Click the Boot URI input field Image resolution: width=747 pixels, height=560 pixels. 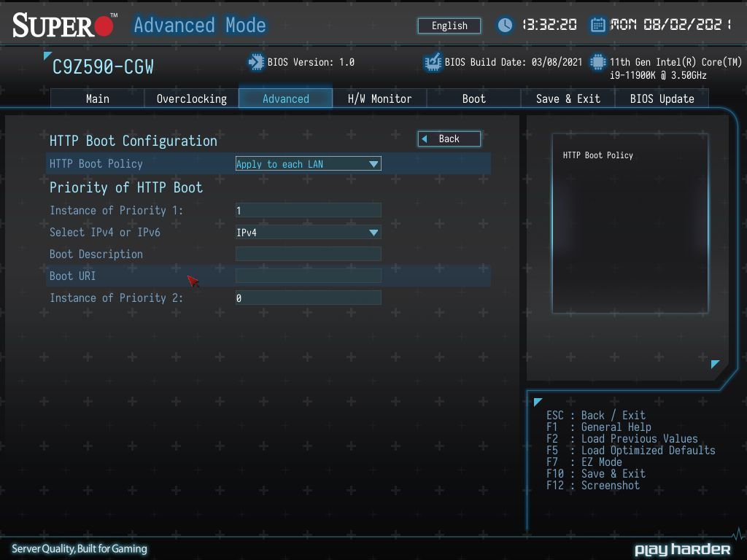click(x=309, y=276)
